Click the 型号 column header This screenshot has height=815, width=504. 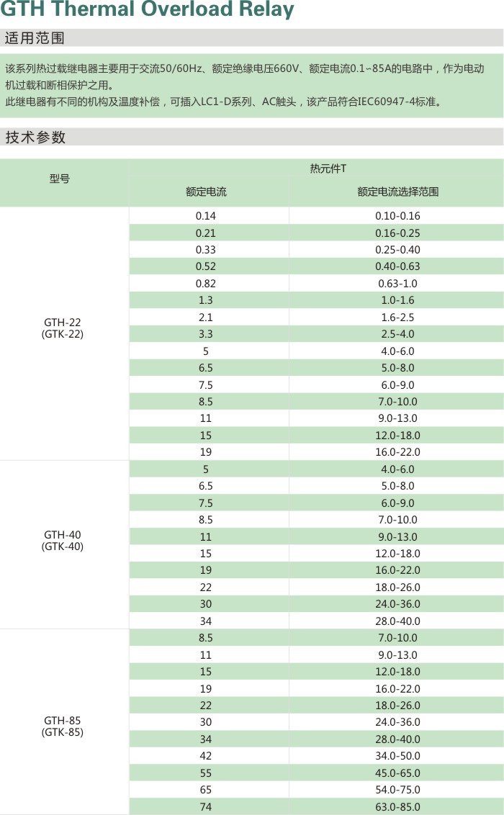(x=60, y=179)
